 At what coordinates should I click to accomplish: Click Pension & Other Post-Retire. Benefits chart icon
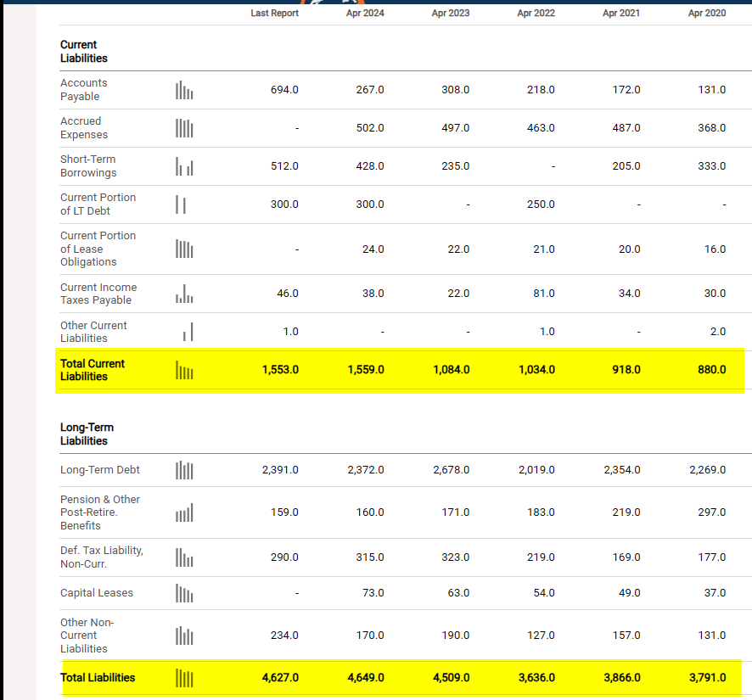[x=184, y=512]
